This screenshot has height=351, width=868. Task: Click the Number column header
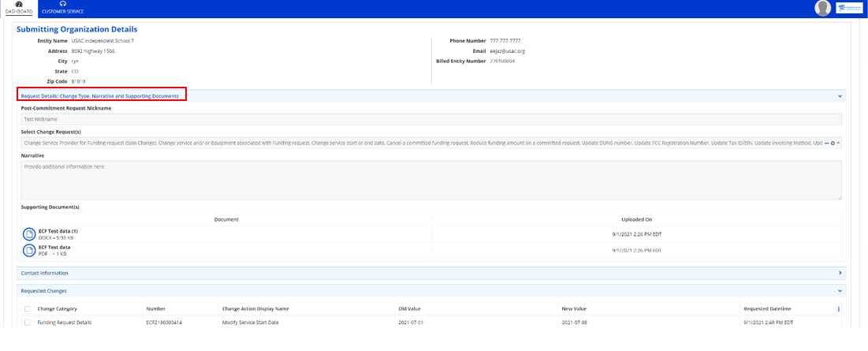coord(155,309)
